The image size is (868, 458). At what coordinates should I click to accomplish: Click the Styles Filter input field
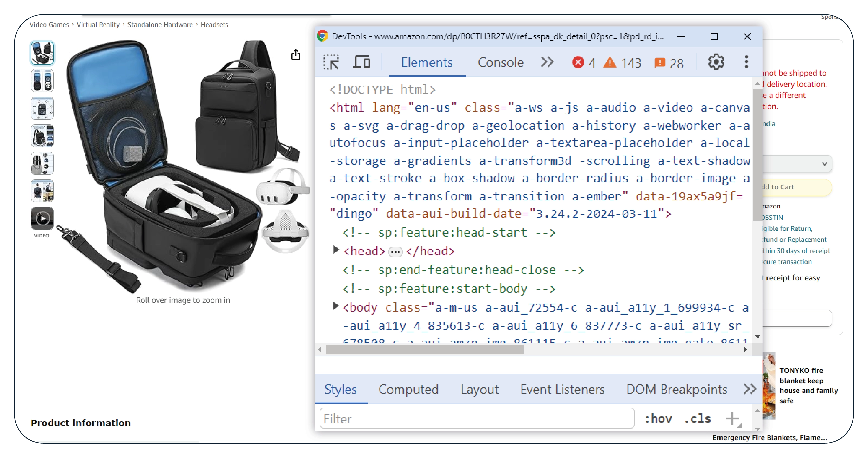click(476, 418)
